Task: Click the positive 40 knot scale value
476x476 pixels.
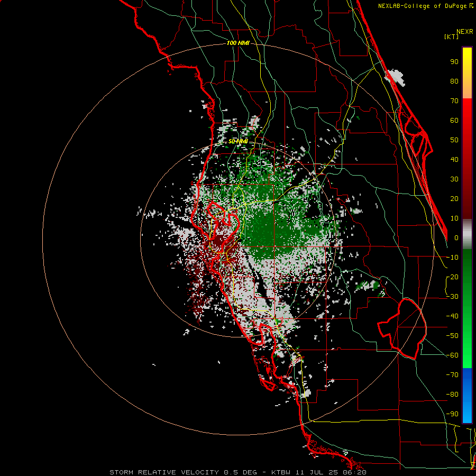Action: (454, 159)
